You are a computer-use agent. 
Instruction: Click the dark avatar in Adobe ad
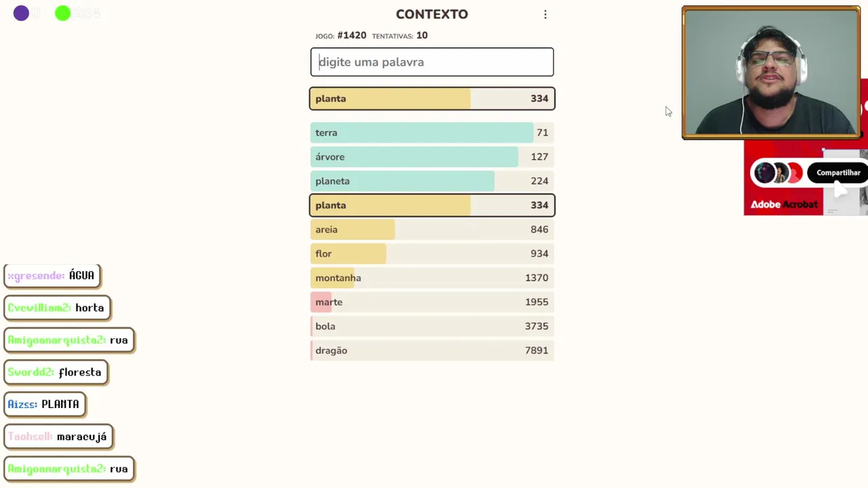[x=765, y=173]
